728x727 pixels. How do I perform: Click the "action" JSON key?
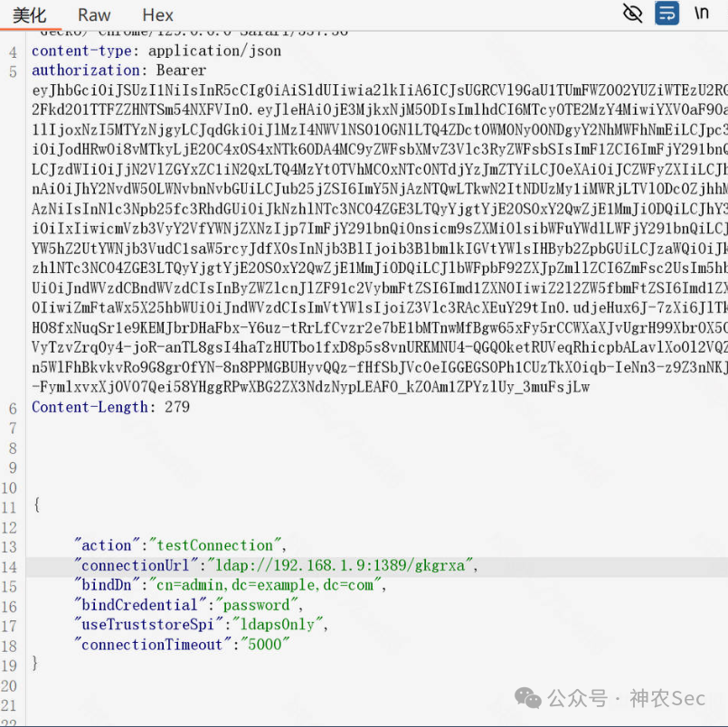pyautogui.click(x=107, y=545)
